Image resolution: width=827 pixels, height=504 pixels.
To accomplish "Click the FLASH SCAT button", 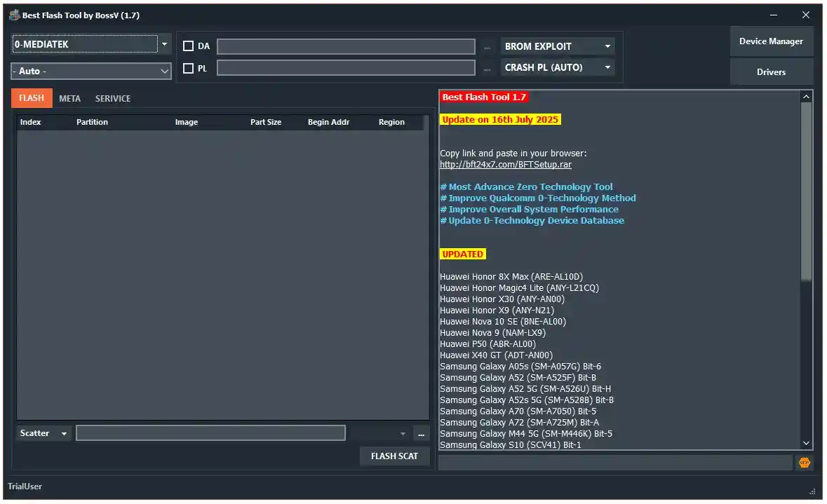I will 394,456.
